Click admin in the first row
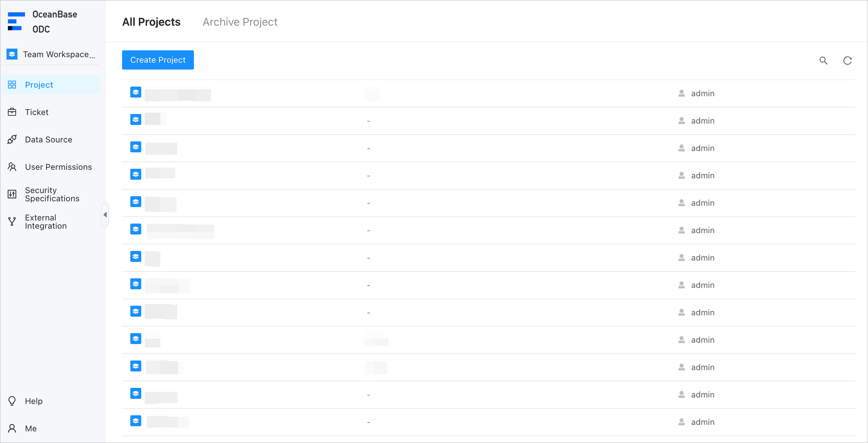This screenshot has height=443, width=868. [x=702, y=93]
